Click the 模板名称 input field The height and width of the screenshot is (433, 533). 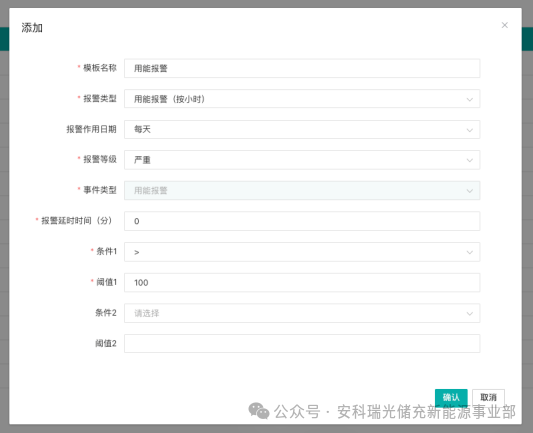pos(302,68)
